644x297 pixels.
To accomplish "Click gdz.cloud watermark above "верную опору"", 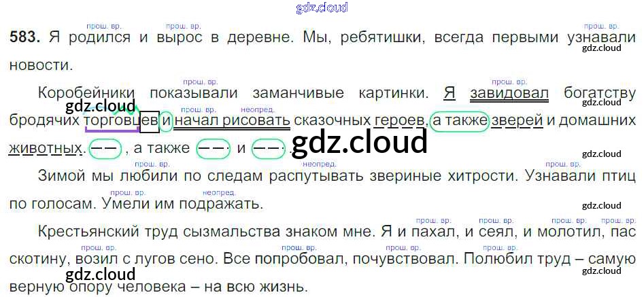I will tap(101, 274).
